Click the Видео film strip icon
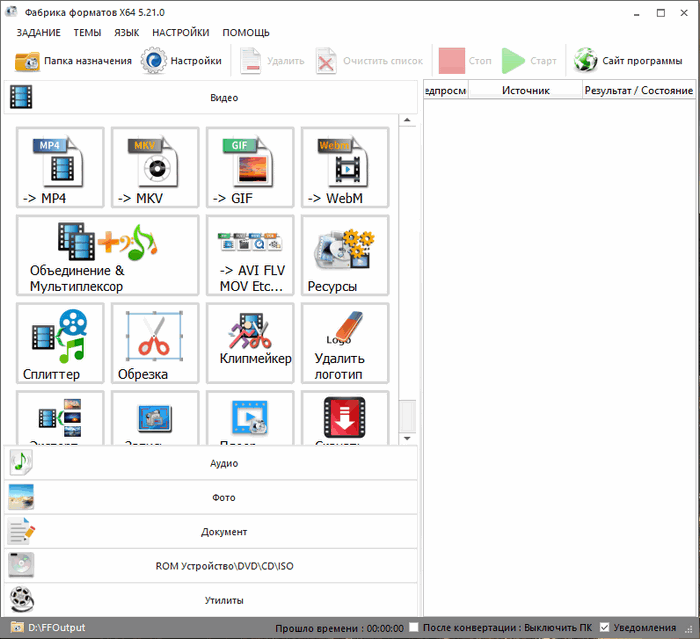 (x=21, y=97)
